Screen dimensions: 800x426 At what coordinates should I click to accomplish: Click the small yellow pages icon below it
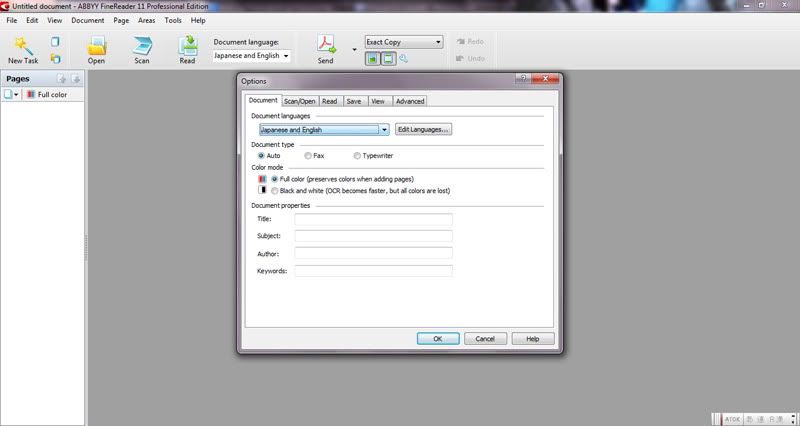point(55,59)
